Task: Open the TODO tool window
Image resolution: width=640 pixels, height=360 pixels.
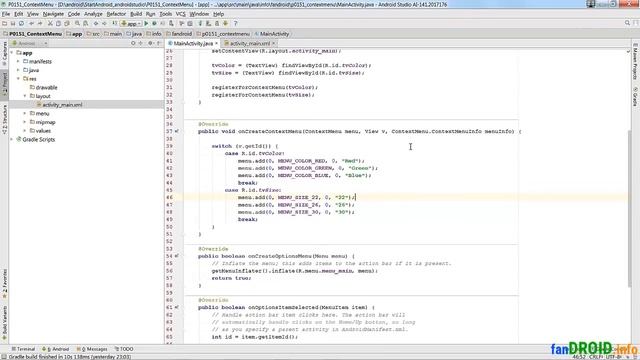Action: (124, 349)
